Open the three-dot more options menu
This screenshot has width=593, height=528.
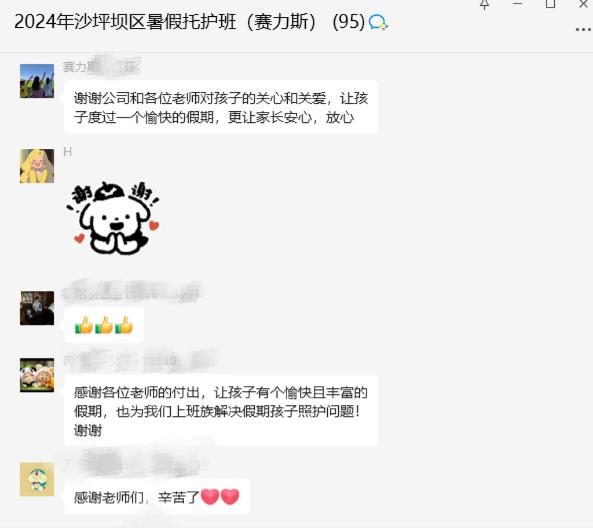click(x=583, y=29)
